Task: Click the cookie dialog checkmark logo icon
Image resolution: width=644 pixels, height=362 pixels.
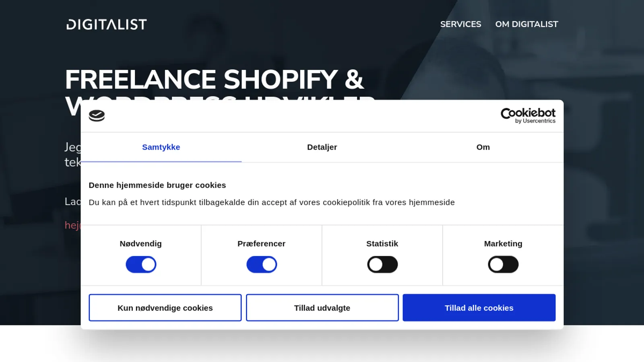Action: (97, 115)
